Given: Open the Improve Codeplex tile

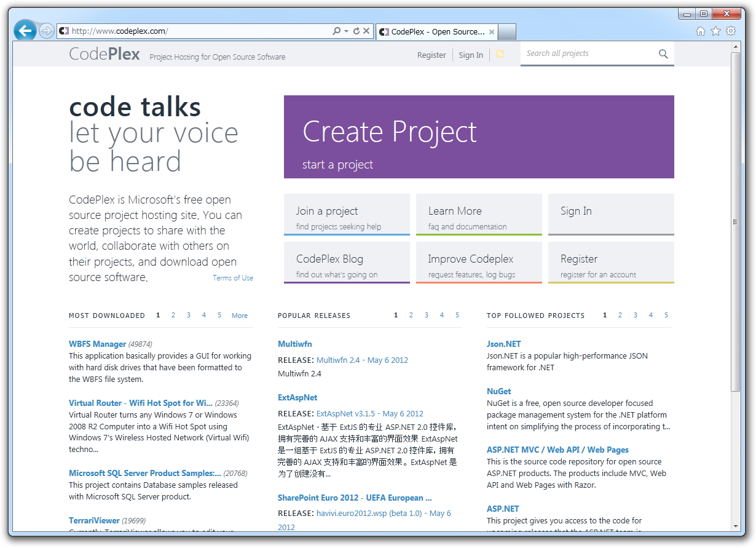Looking at the screenshot, I should click(479, 263).
